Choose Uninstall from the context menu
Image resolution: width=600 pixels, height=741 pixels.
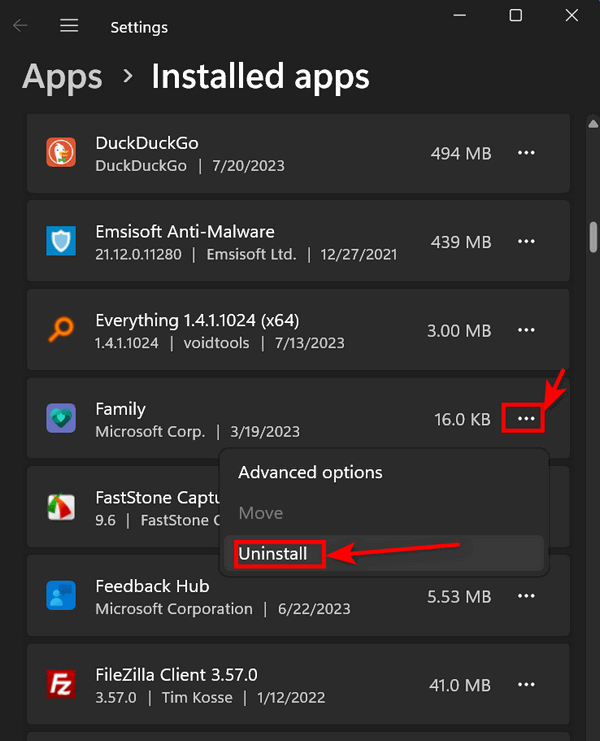(x=384, y=553)
